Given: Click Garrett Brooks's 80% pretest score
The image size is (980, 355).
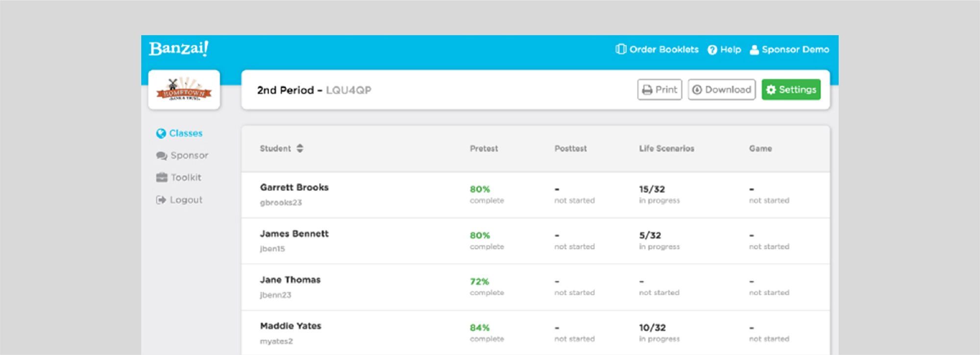Looking at the screenshot, I should click(x=480, y=189).
